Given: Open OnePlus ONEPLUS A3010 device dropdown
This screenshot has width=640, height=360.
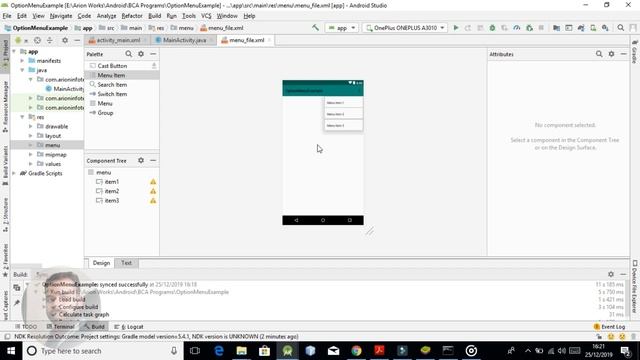Looking at the screenshot, I should (x=404, y=28).
